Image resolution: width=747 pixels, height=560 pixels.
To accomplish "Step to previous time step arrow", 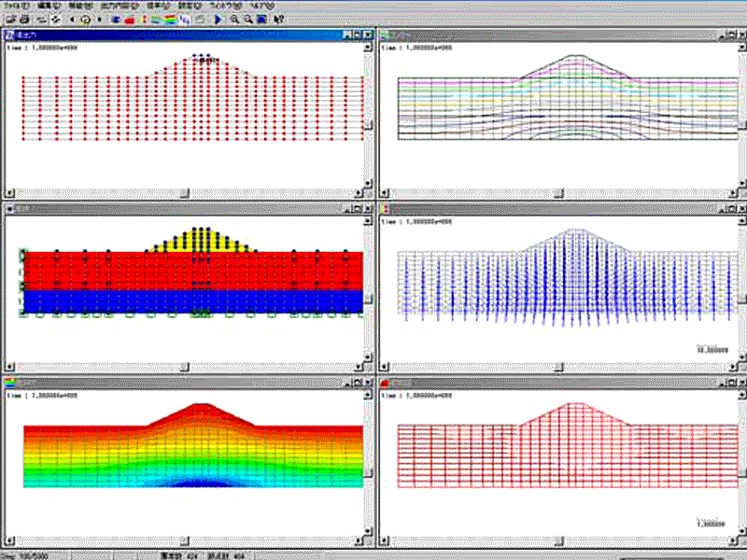I will [x=73, y=18].
